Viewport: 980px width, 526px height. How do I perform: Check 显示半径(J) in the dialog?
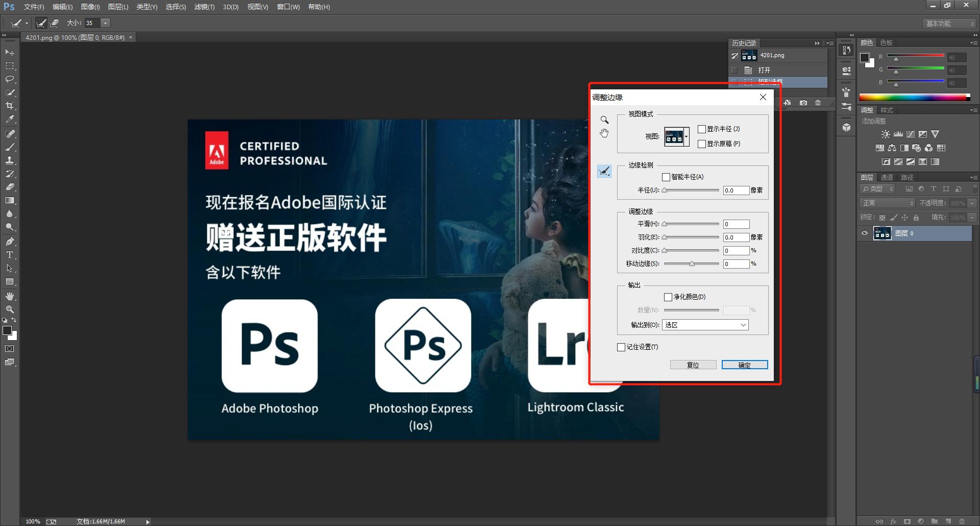702,129
